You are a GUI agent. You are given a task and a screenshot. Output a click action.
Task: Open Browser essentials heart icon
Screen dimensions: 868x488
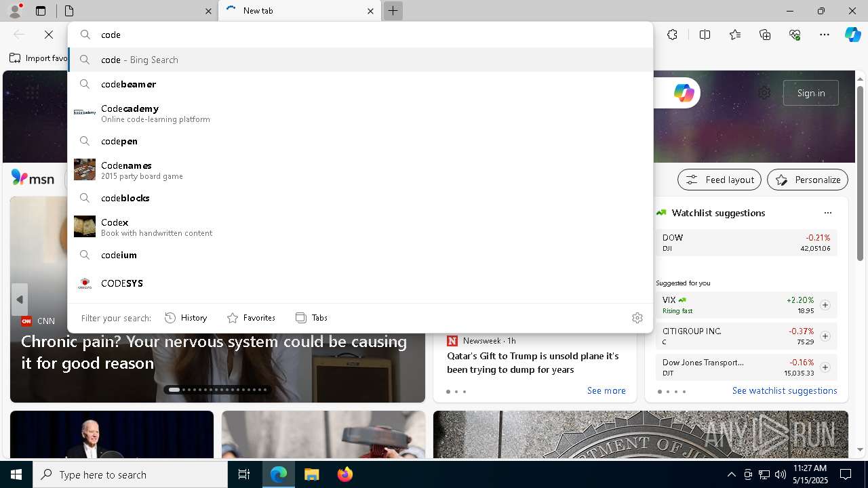tap(795, 35)
